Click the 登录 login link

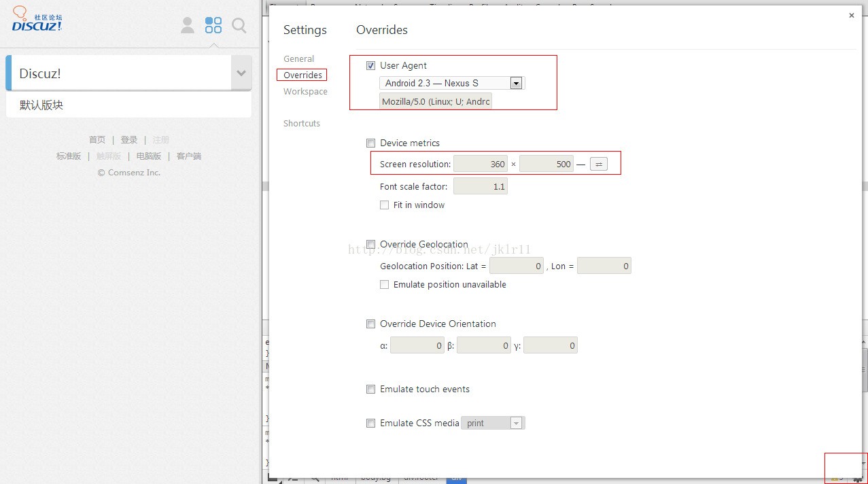tap(129, 140)
